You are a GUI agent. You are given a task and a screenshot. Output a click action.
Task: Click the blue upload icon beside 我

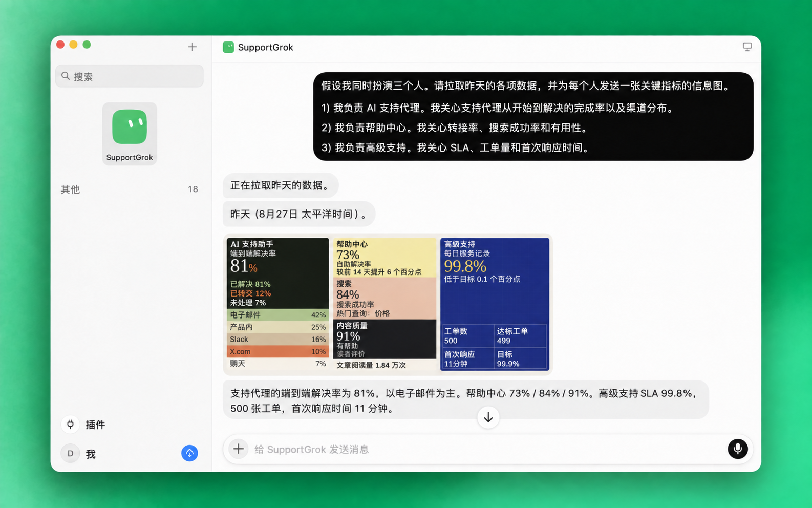click(x=189, y=453)
